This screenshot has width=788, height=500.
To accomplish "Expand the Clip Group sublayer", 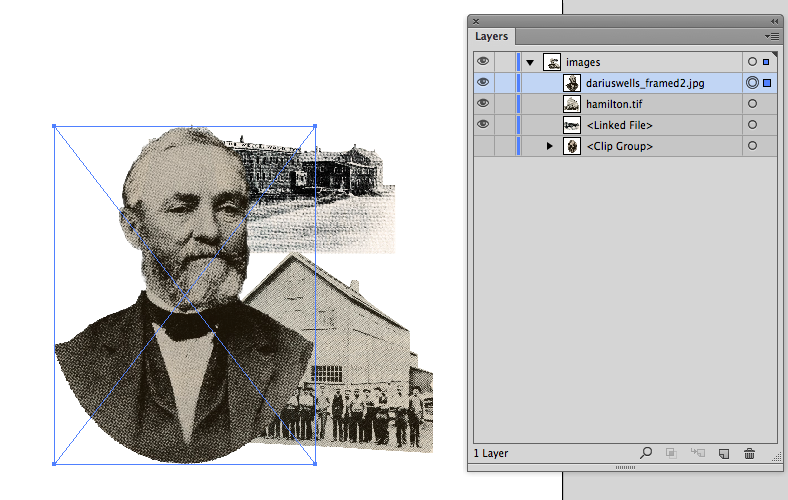I will click(x=549, y=146).
